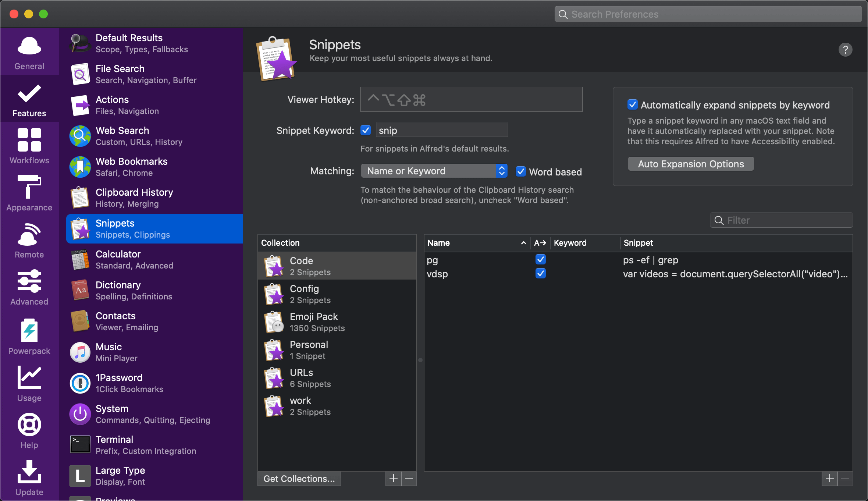This screenshot has height=501, width=868.
Task: Open the Appearance tab
Action: tap(29, 193)
